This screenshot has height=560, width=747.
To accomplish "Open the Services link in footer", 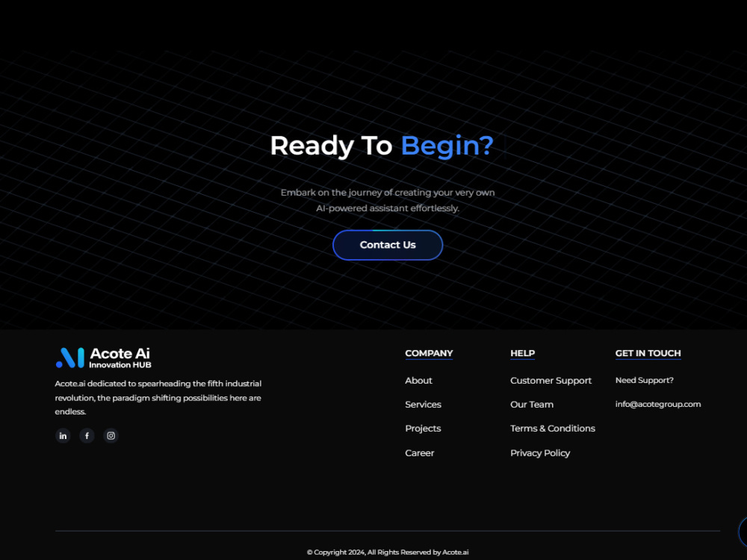I will 423,404.
